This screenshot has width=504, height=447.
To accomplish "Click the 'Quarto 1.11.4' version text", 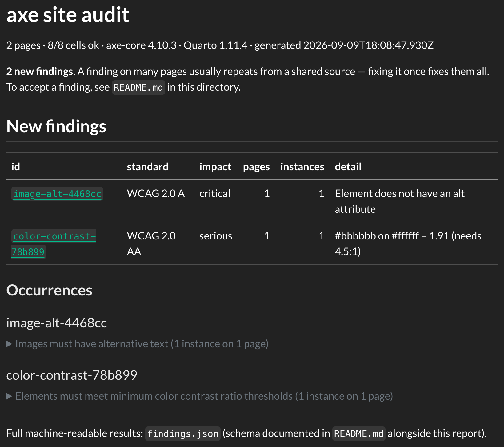I will pos(215,45).
